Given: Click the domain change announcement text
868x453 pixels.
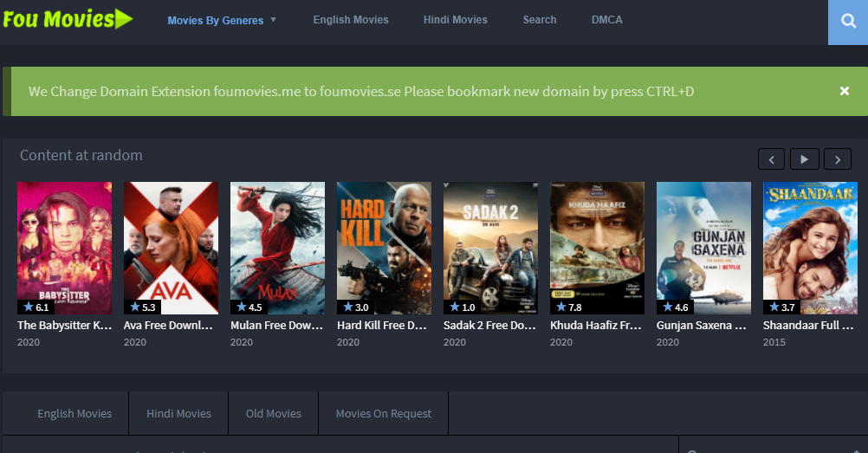Looking at the screenshot, I should point(361,91).
